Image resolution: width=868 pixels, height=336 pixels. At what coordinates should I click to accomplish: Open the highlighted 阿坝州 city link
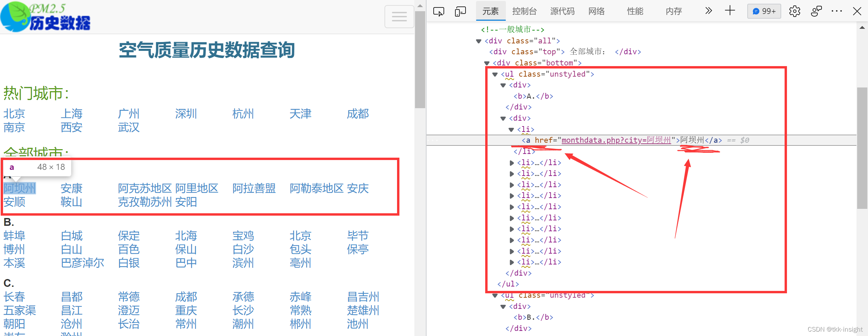click(20, 188)
